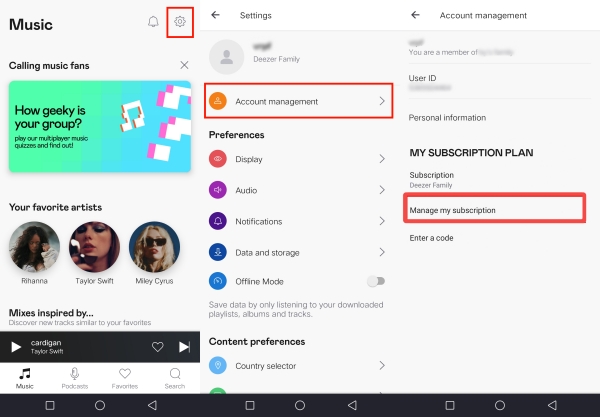Go back from Account management screen
Screen dimensions: 600x417
point(415,15)
